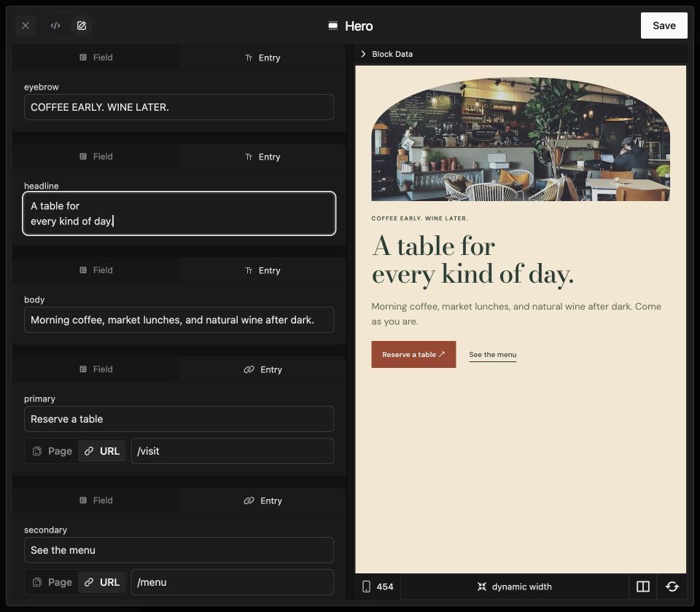Choose URL link type for secondary

[102, 582]
